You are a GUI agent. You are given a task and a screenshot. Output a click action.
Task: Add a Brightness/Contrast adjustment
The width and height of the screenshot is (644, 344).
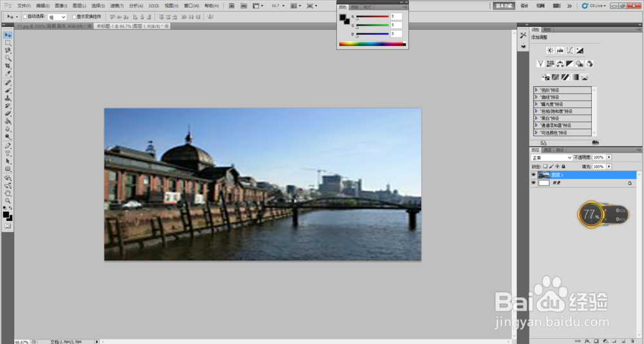tap(551, 50)
